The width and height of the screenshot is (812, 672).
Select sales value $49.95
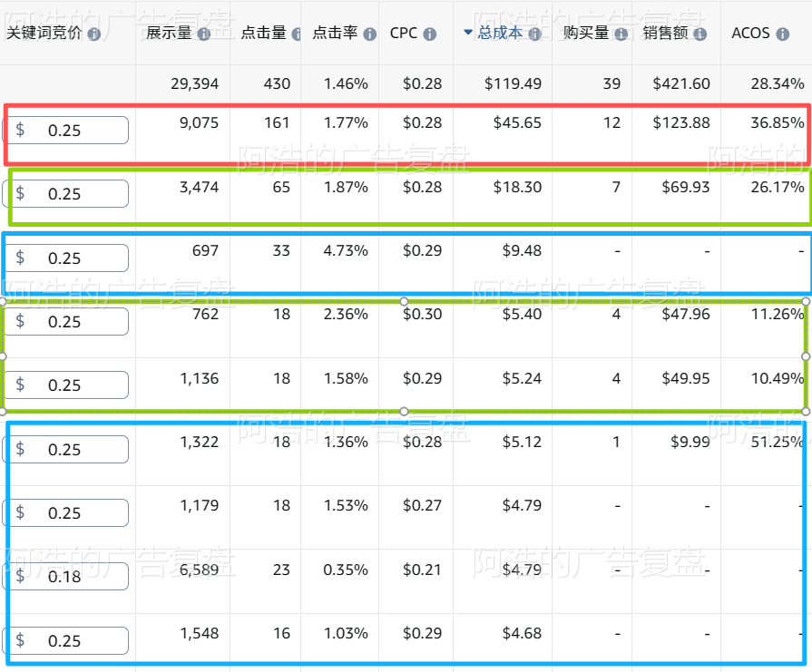[686, 379]
